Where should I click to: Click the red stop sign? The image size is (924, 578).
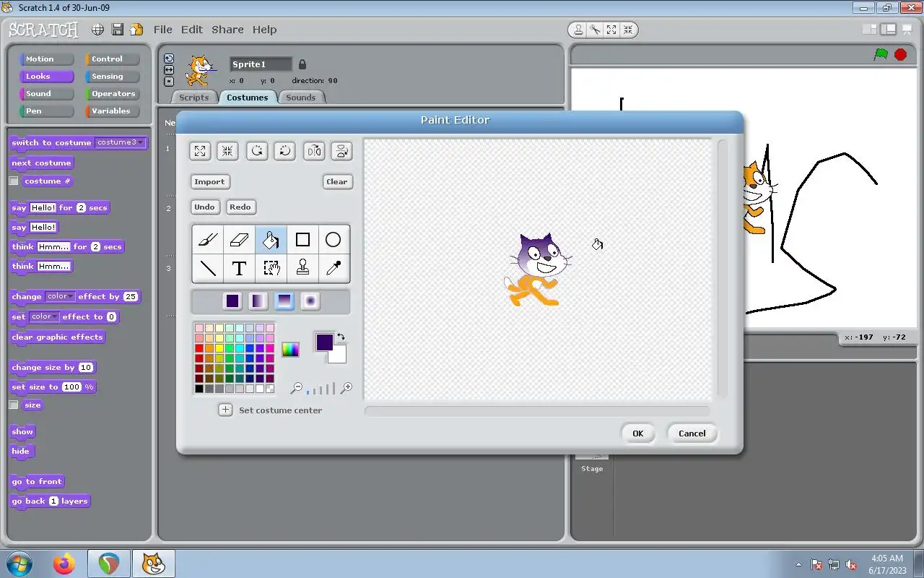900,54
